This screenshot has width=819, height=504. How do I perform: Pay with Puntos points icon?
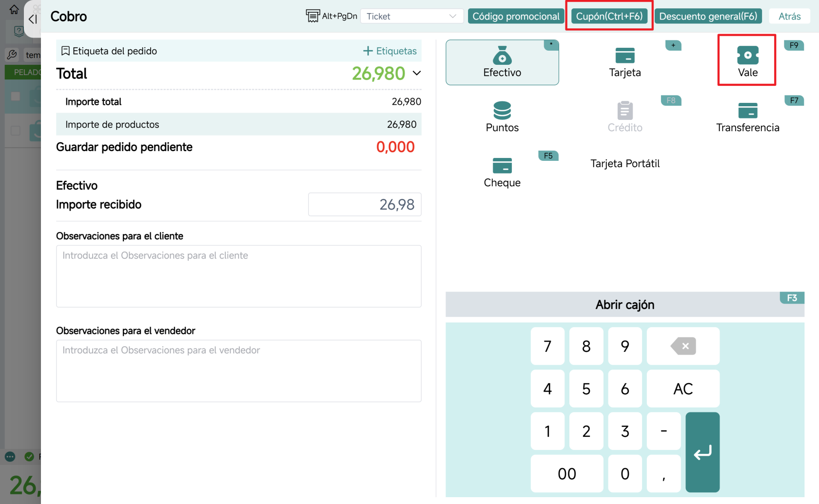click(502, 111)
